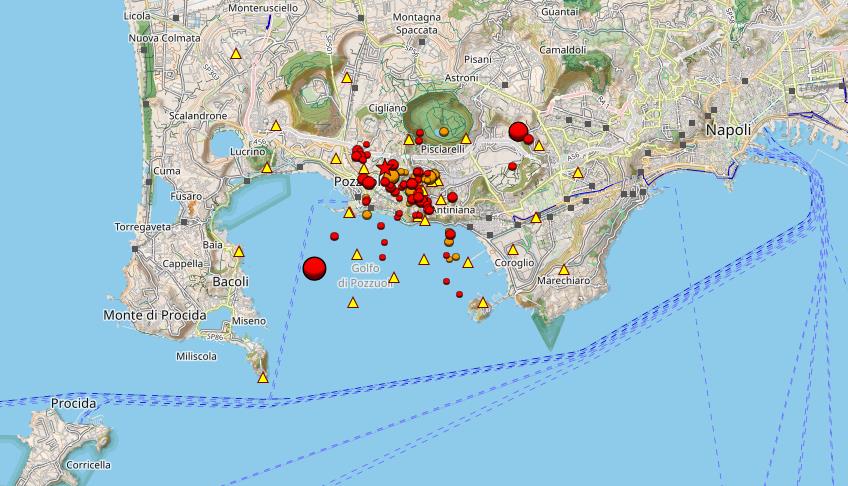
Task: Select the yellow triangle near Scalandrone
Action: coord(275,126)
